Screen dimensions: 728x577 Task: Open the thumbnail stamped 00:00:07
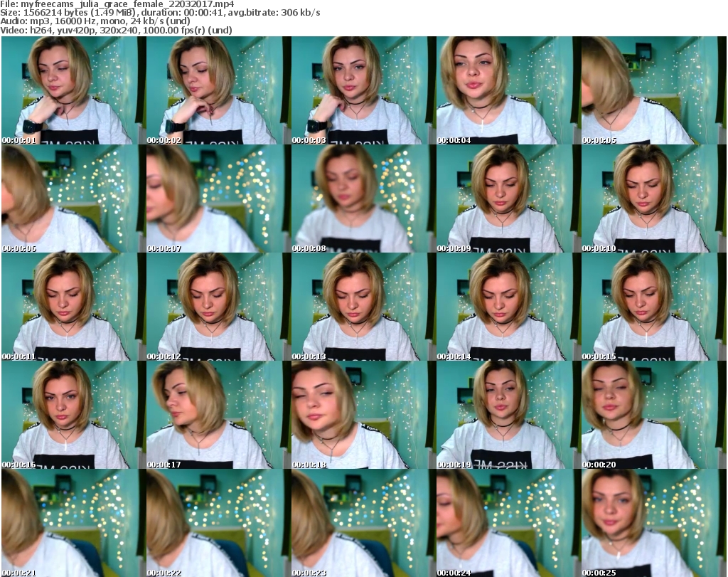coord(219,198)
